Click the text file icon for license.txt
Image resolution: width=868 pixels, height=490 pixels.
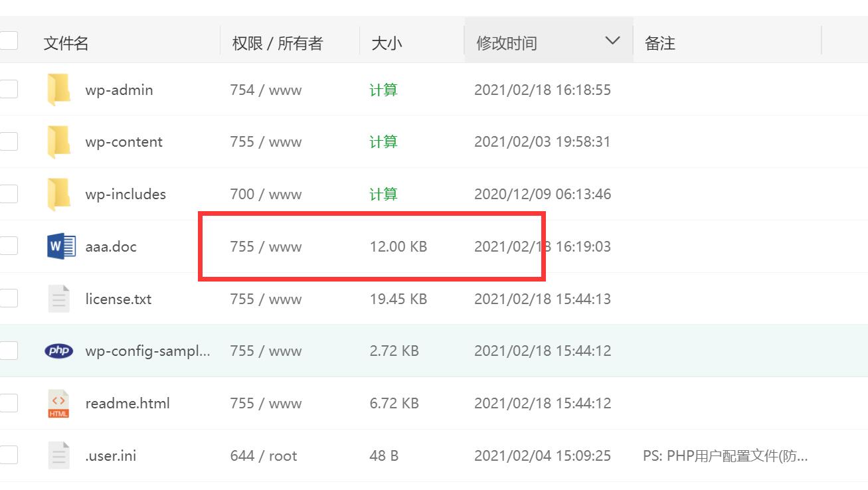click(58, 298)
